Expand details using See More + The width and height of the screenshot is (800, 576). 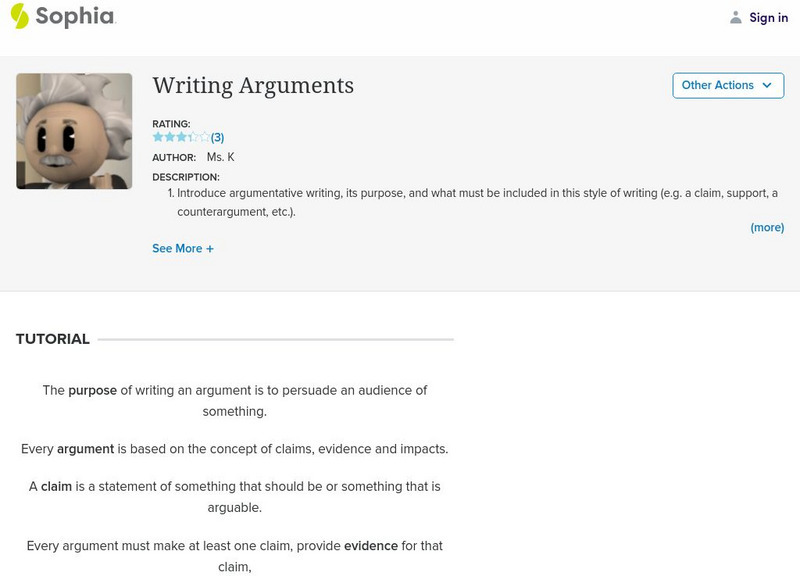pyautogui.click(x=183, y=249)
